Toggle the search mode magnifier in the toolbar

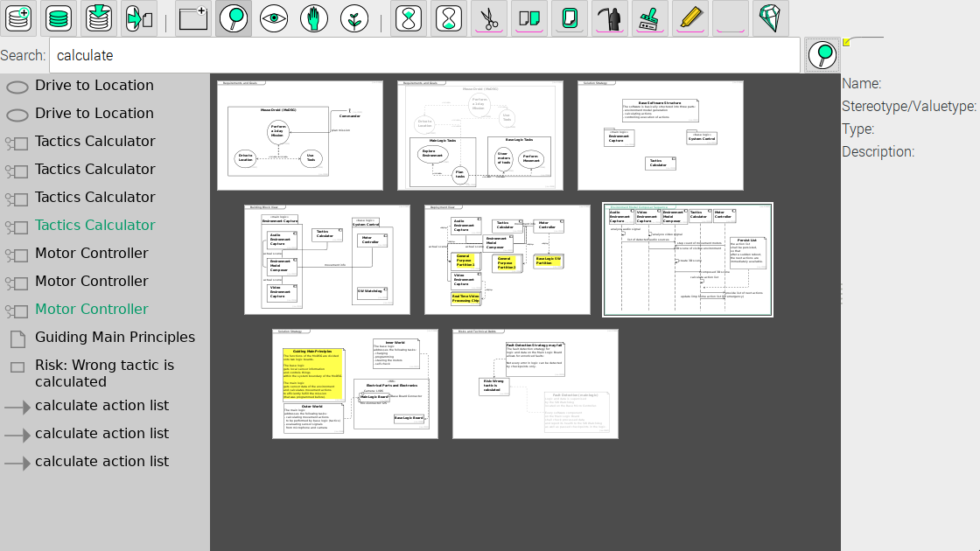[234, 17]
